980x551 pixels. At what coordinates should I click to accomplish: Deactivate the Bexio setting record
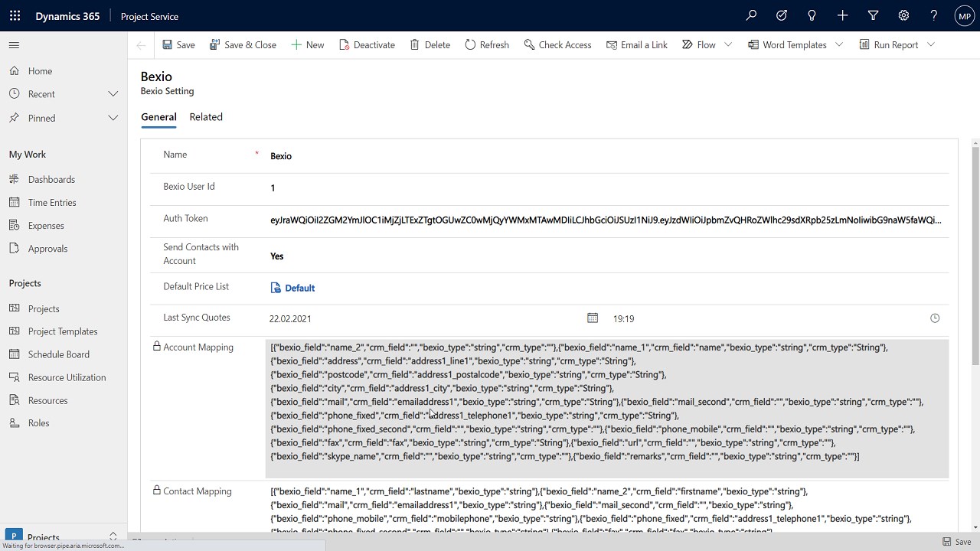click(x=367, y=45)
